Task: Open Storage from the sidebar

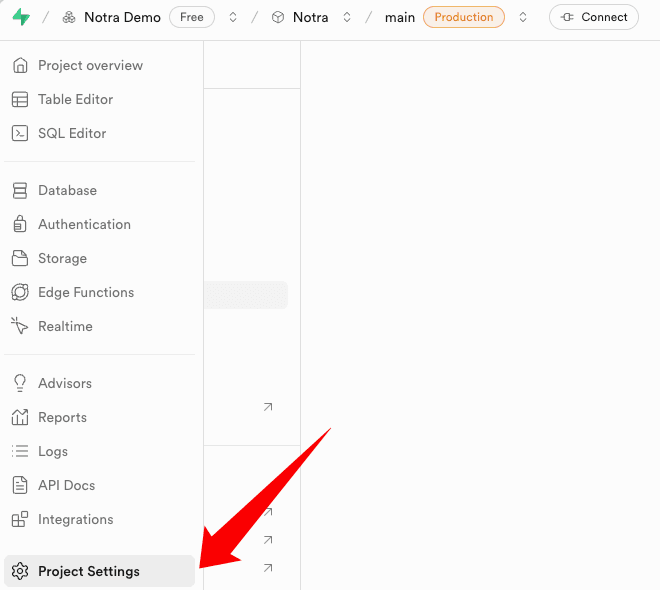Action: point(62,259)
